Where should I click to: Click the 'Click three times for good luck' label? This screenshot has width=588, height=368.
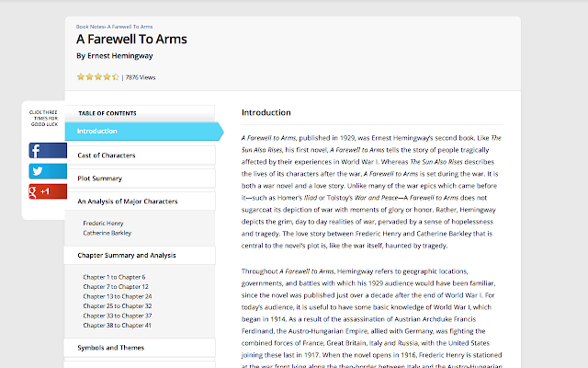tap(44, 119)
